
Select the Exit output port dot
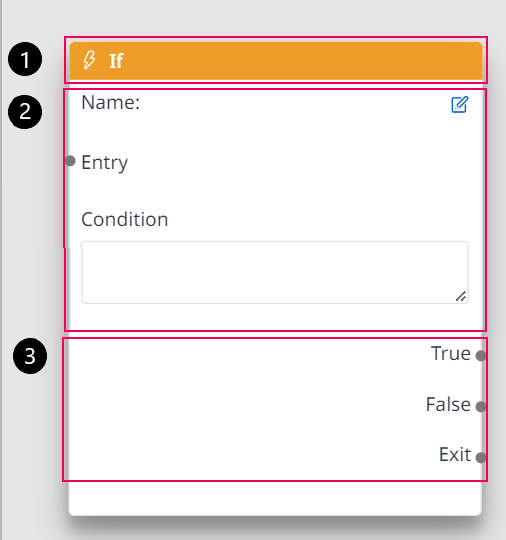[x=481, y=458]
